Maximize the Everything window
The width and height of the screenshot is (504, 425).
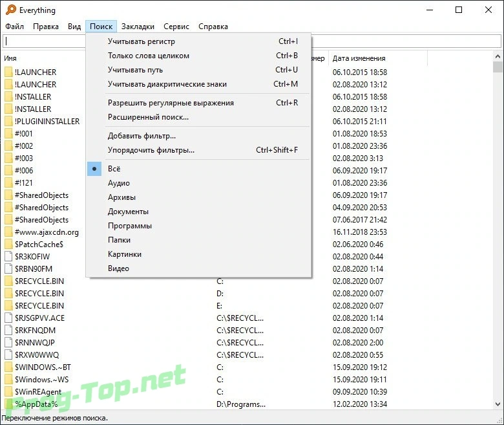(459, 10)
